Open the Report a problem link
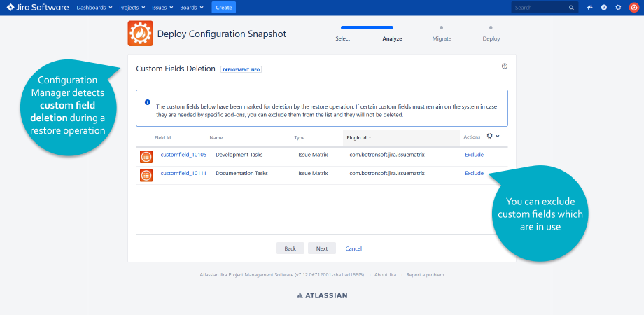 (425, 275)
